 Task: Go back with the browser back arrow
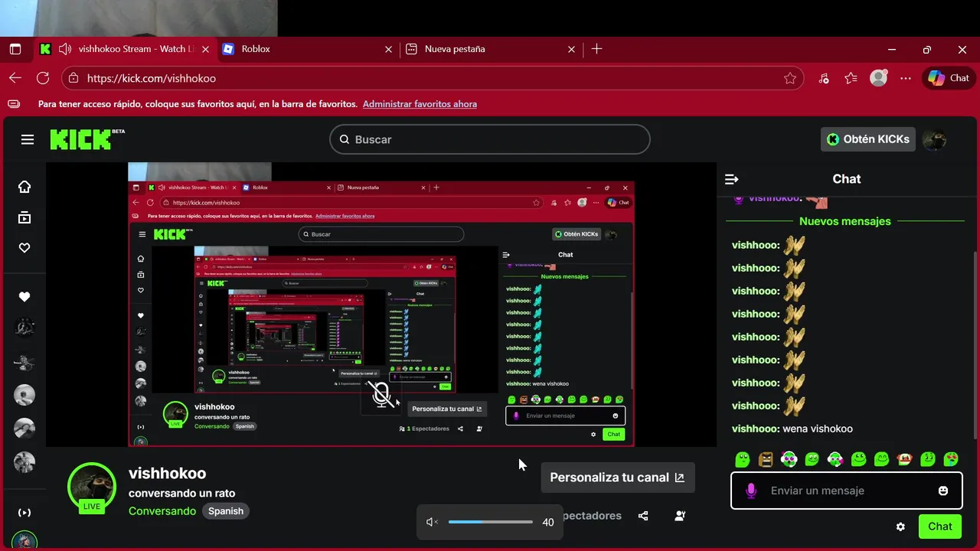pos(15,78)
